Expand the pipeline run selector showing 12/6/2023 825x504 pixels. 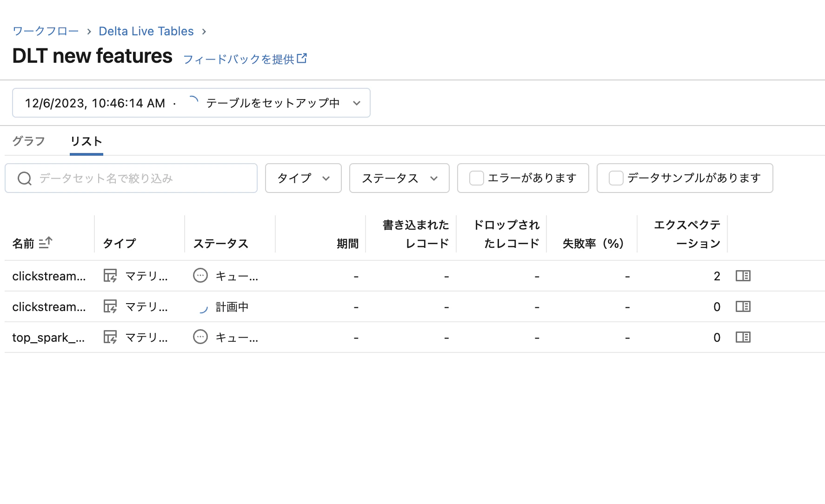pos(356,103)
